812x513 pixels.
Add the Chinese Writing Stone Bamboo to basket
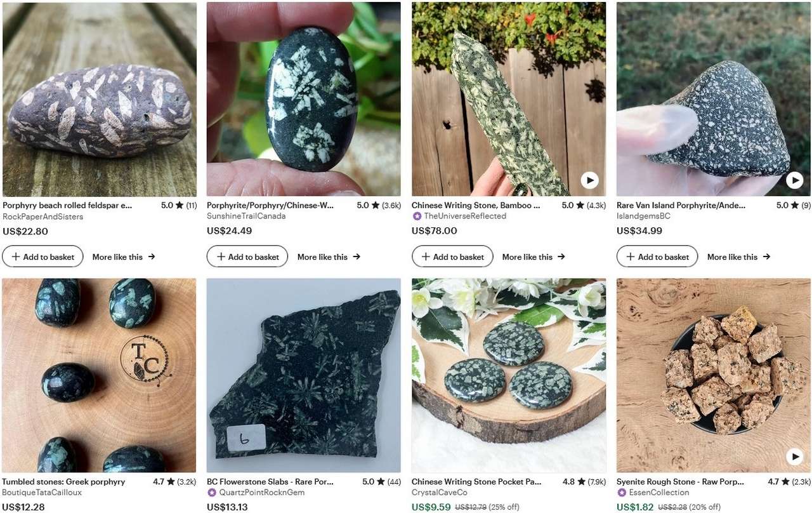[452, 256]
